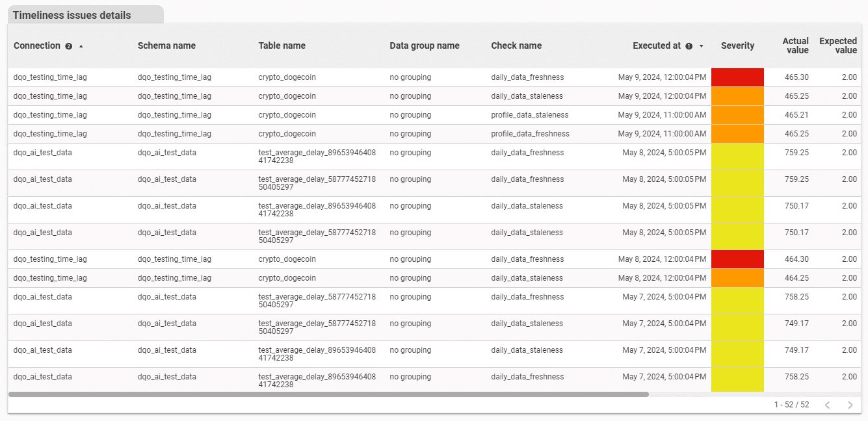This screenshot has height=421, width=868.
Task: Click the Actual value column header
Action: click(x=795, y=45)
